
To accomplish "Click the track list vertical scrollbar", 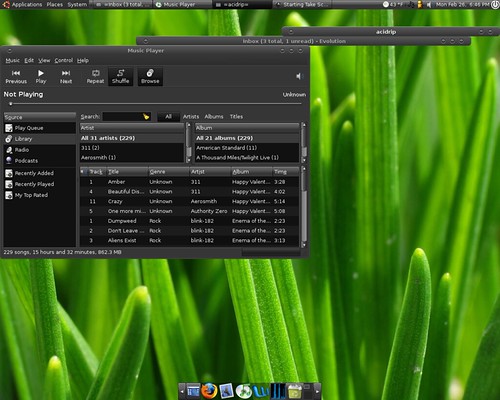I will click(304, 207).
